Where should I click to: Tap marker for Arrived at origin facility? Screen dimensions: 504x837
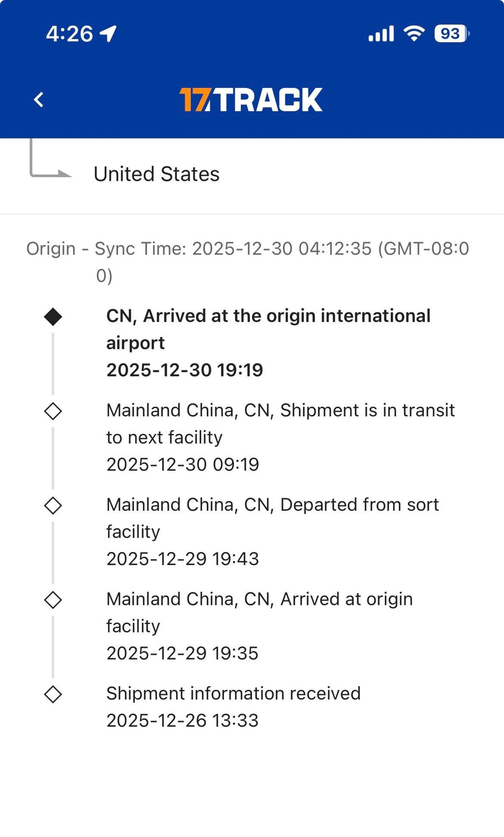[x=53, y=600]
